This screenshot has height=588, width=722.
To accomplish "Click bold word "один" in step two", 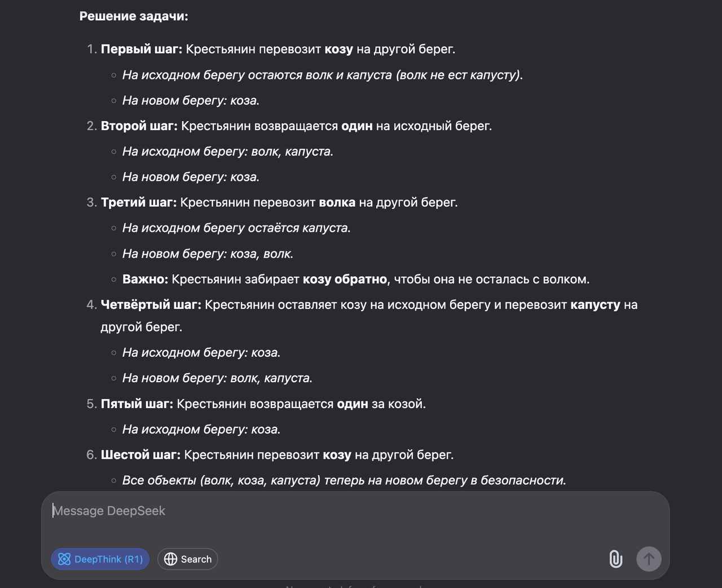I will [357, 126].
